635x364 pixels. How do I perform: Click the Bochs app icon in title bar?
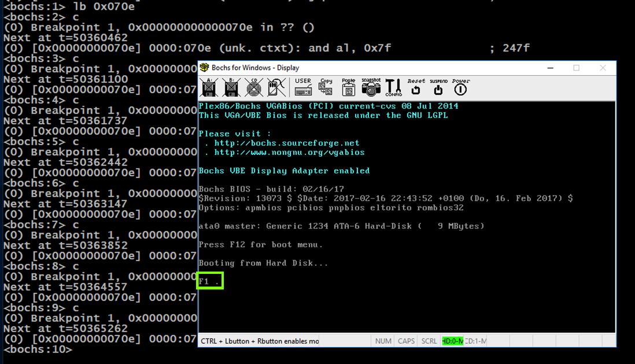click(x=205, y=68)
